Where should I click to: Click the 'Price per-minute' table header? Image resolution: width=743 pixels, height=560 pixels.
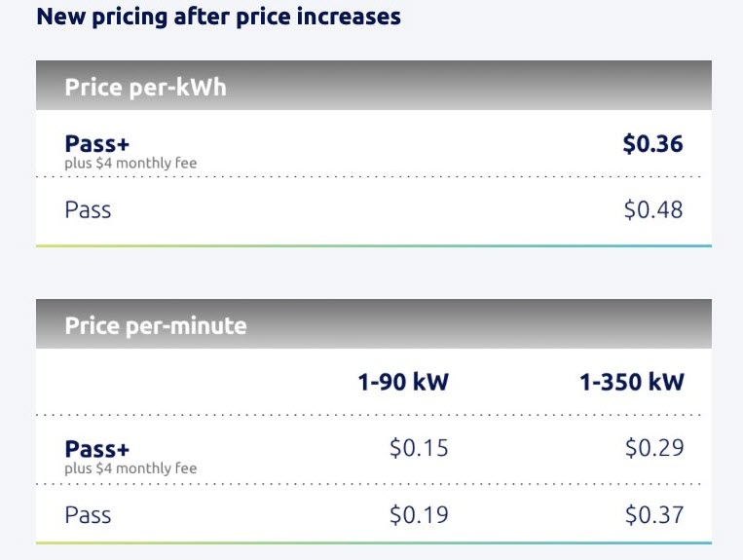(156, 325)
